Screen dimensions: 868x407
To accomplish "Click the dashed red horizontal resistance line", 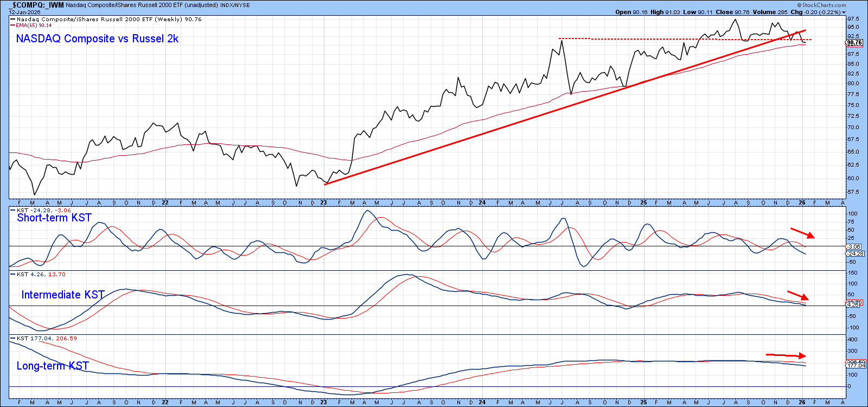I will tap(685, 39).
